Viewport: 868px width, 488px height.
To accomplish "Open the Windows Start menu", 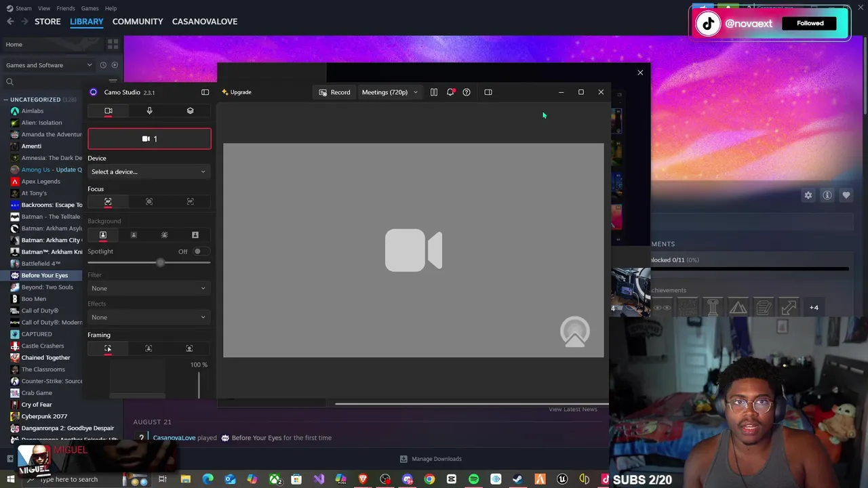I will [x=10, y=479].
